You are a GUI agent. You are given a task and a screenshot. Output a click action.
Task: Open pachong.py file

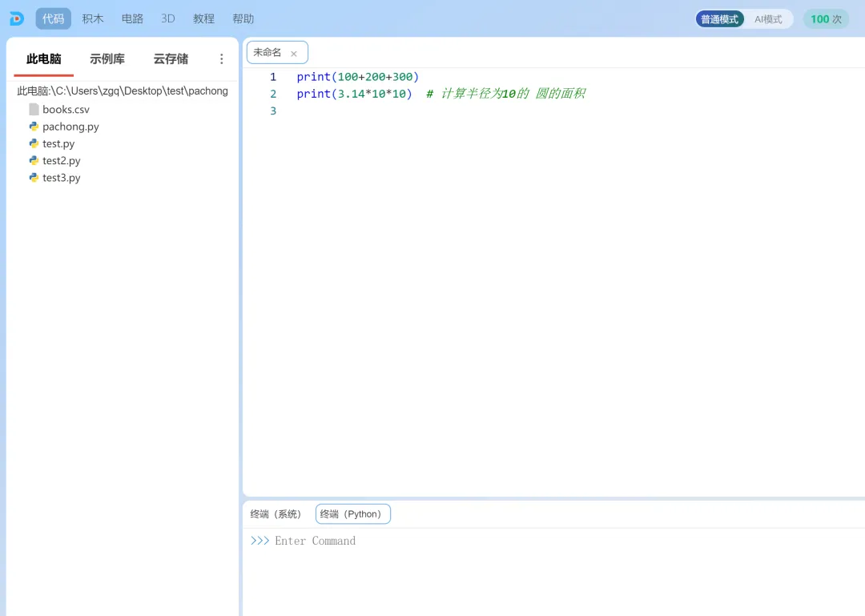click(70, 127)
